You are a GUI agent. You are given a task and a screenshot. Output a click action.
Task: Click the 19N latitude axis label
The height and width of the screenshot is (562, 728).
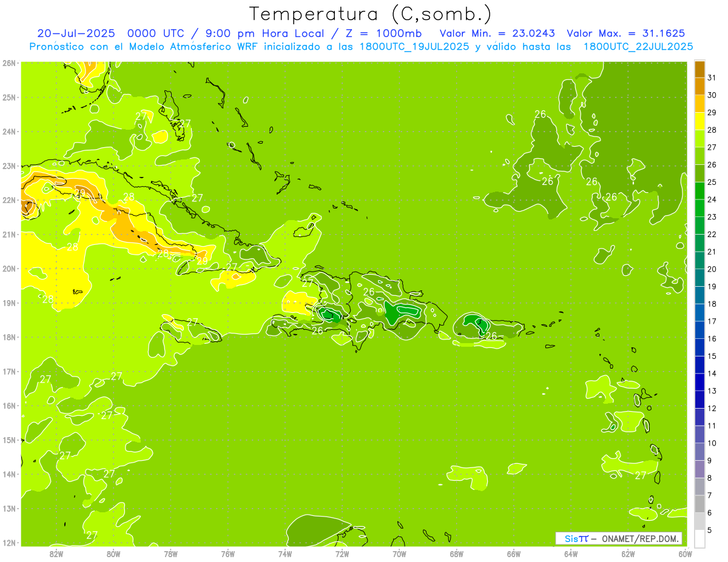tap(8, 303)
